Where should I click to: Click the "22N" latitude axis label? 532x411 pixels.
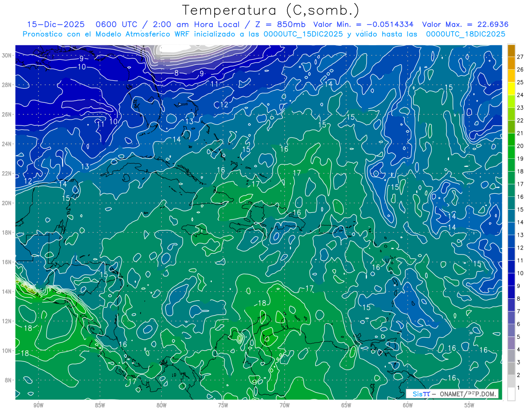[7, 173]
